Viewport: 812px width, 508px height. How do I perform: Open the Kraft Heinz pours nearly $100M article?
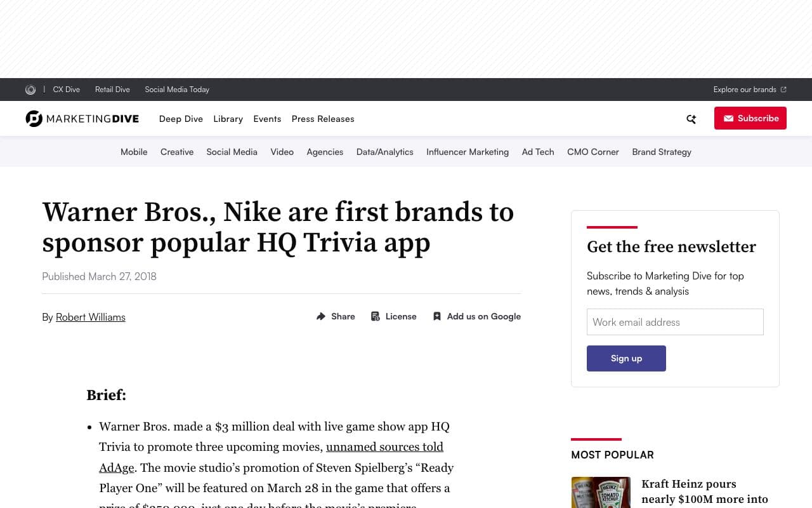[705, 491]
